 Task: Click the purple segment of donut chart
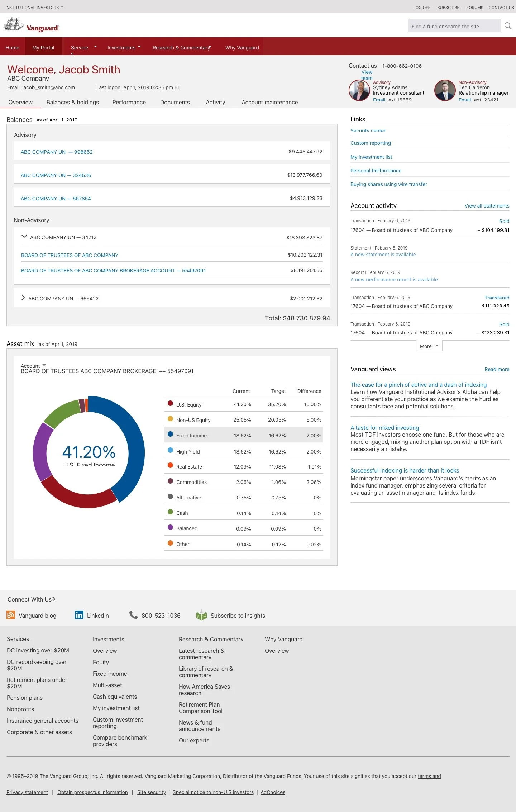(x=41, y=452)
